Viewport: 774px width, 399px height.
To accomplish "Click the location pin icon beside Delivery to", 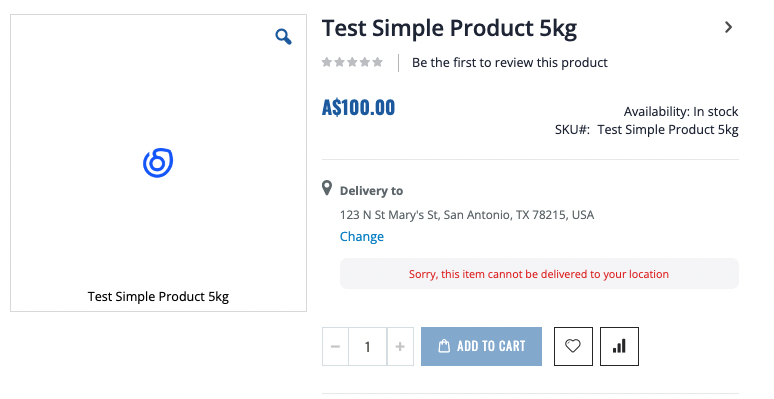I will click(327, 188).
